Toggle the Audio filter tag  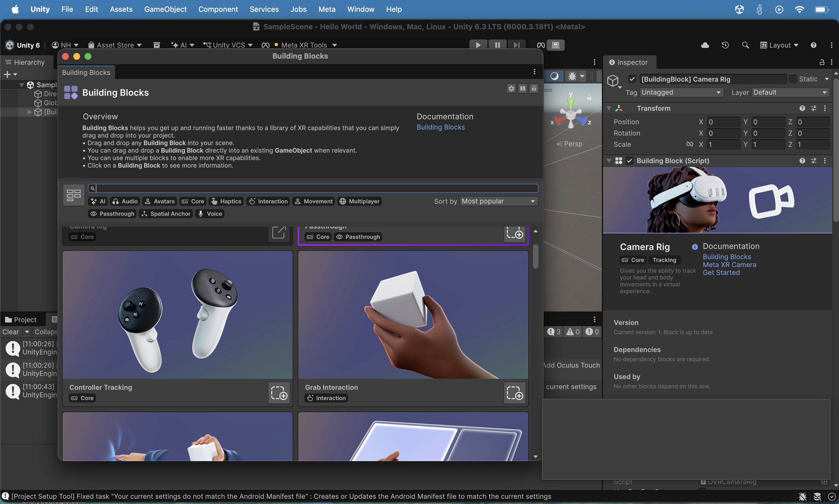(x=125, y=201)
